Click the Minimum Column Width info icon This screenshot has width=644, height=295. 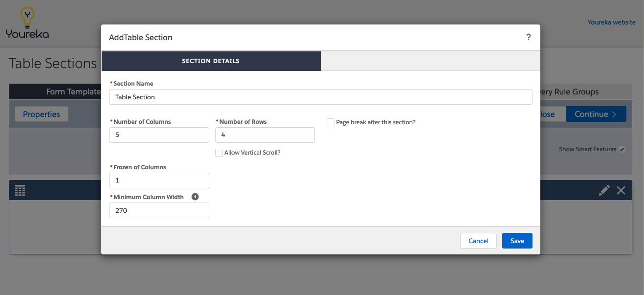pyautogui.click(x=195, y=197)
